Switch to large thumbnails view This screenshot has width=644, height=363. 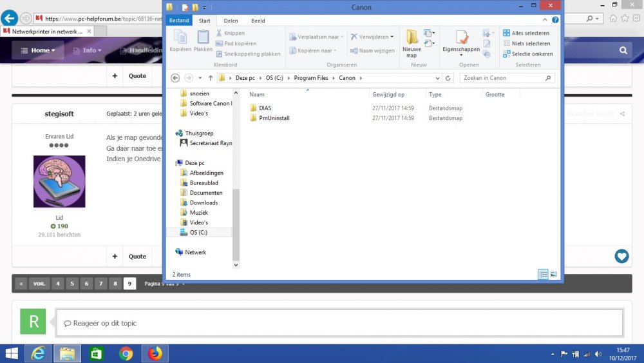coord(553,275)
